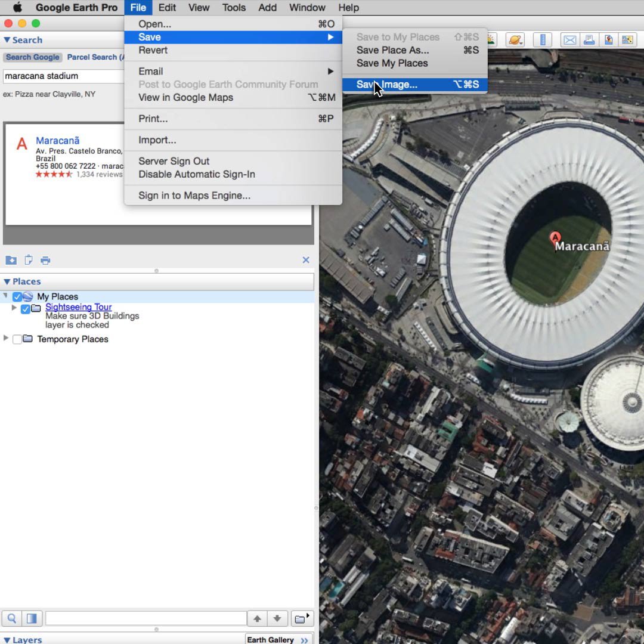Select Revert in the File menu

(233, 50)
